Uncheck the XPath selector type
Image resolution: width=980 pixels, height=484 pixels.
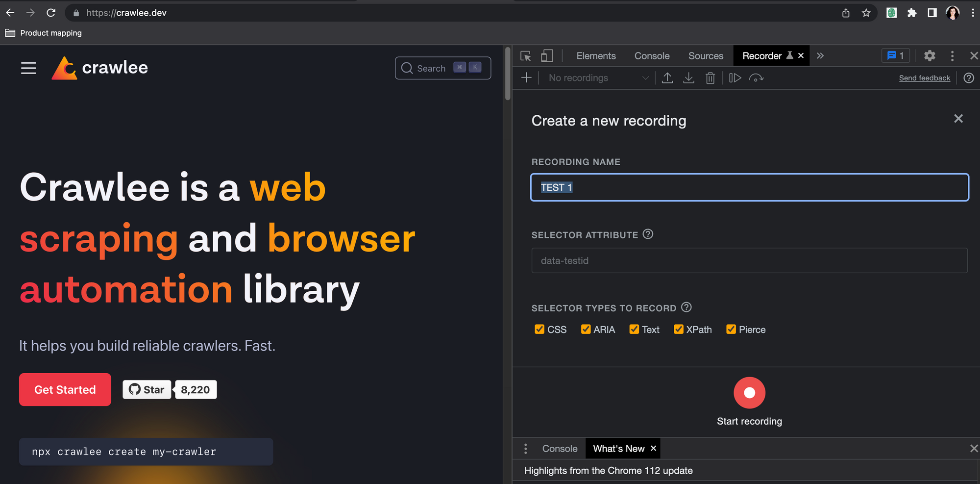pyautogui.click(x=679, y=329)
